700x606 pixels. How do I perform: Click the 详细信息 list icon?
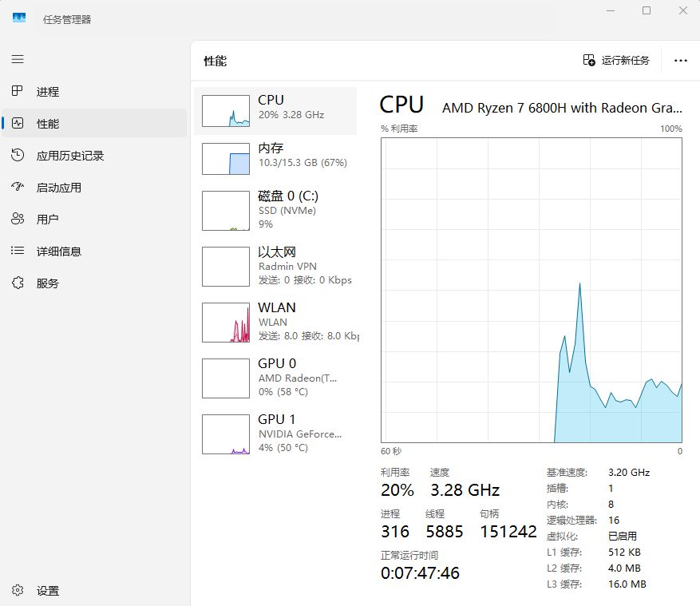click(x=18, y=251)
